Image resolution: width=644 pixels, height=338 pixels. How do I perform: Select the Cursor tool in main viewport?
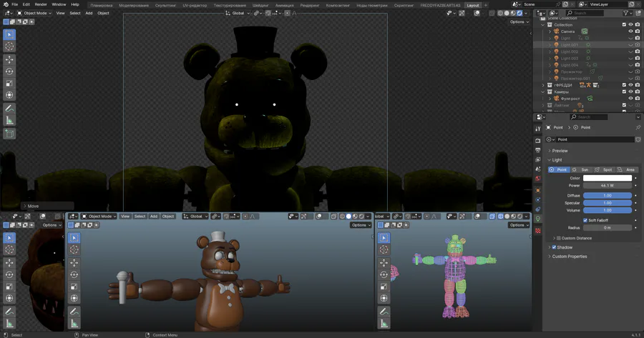coord(9,46)
